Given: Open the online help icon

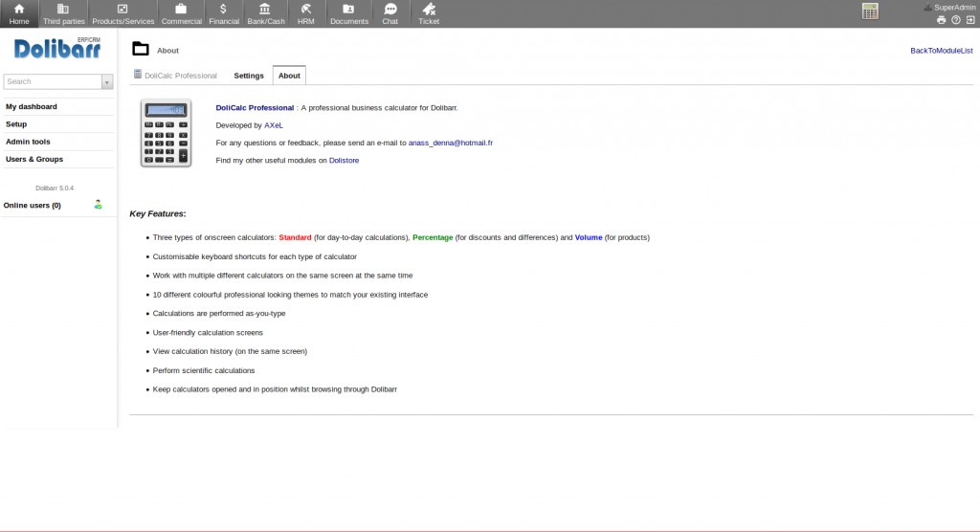Looking at the screenshot, I should pyautogui.click(x=955, y=20).
